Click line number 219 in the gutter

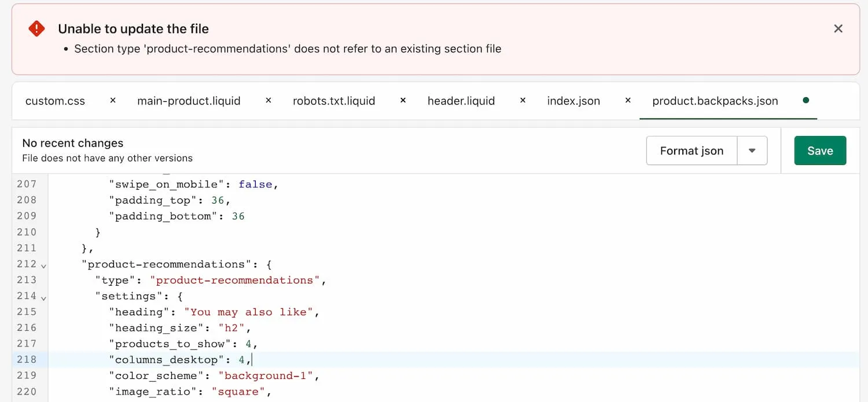click(x=27, y=376)
